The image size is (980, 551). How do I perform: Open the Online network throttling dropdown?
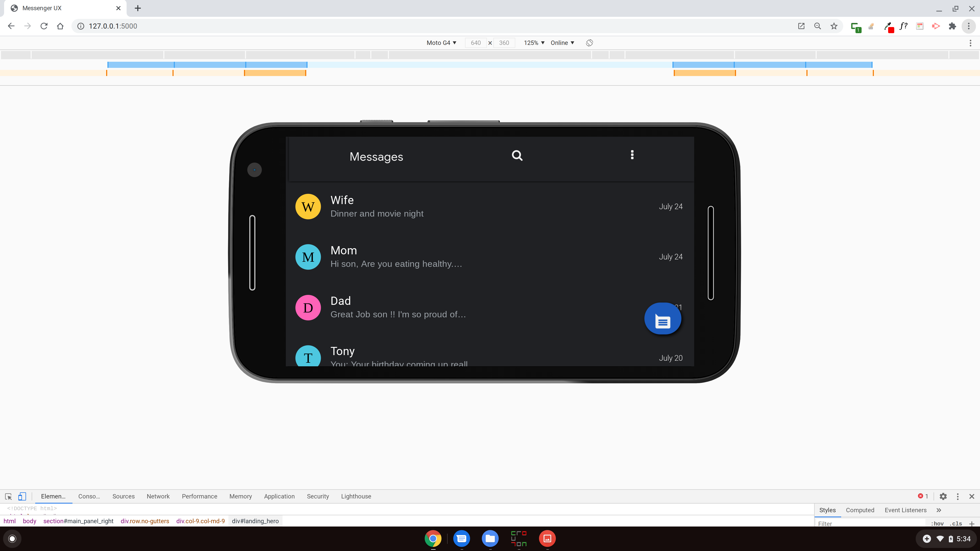562,43
